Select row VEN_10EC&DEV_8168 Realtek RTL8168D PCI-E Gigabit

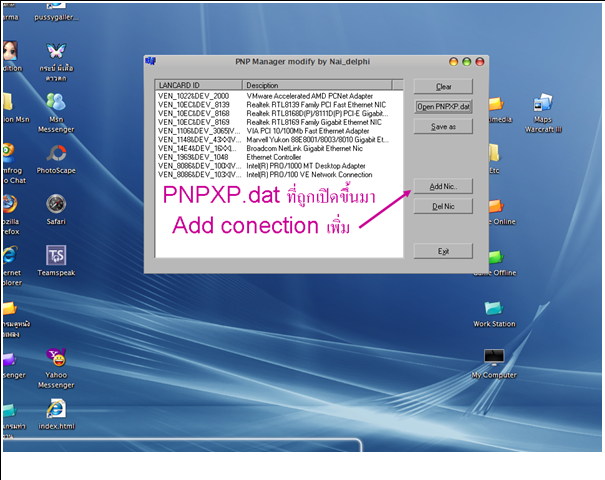coord(279,113)
